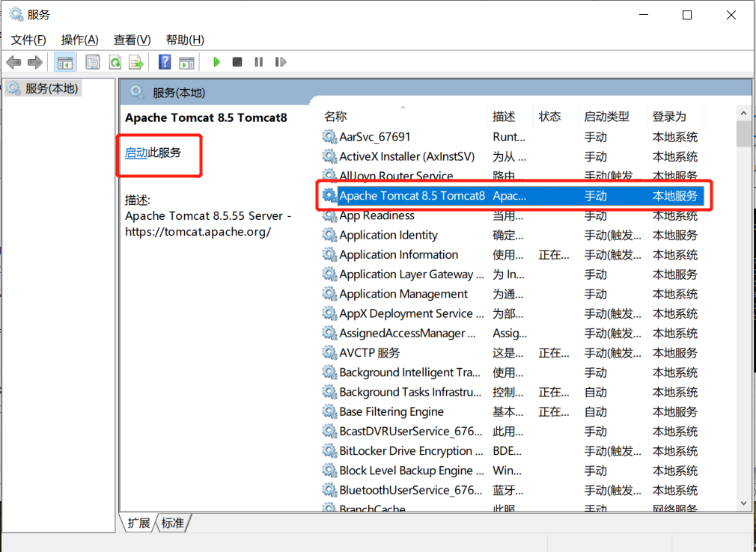Click the scrollbar down arrow
Viewport: 756px width, 552px height.
pyautogui.click(x=743, y=503)
